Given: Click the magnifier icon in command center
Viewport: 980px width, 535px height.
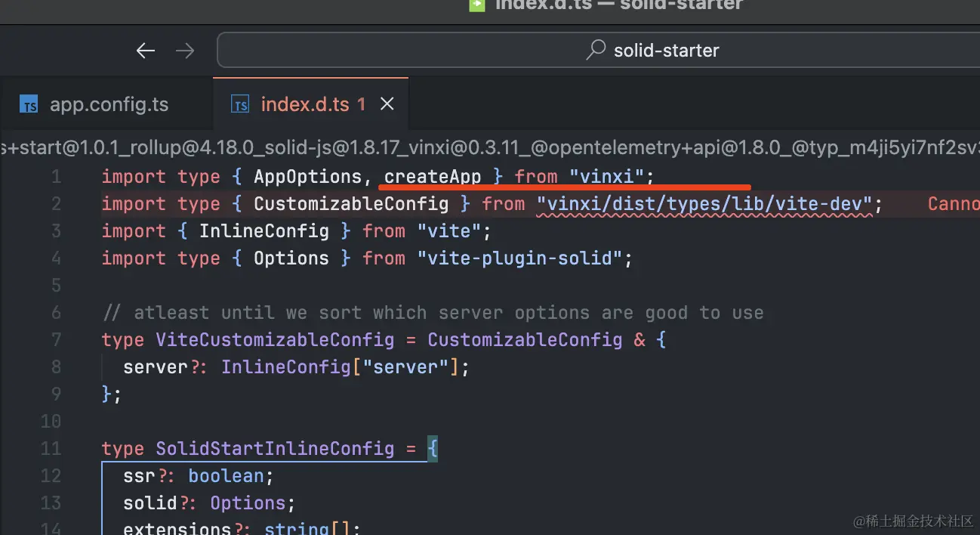Looking at the screenshot, I should pyautogui.click(x=596, y=51).
